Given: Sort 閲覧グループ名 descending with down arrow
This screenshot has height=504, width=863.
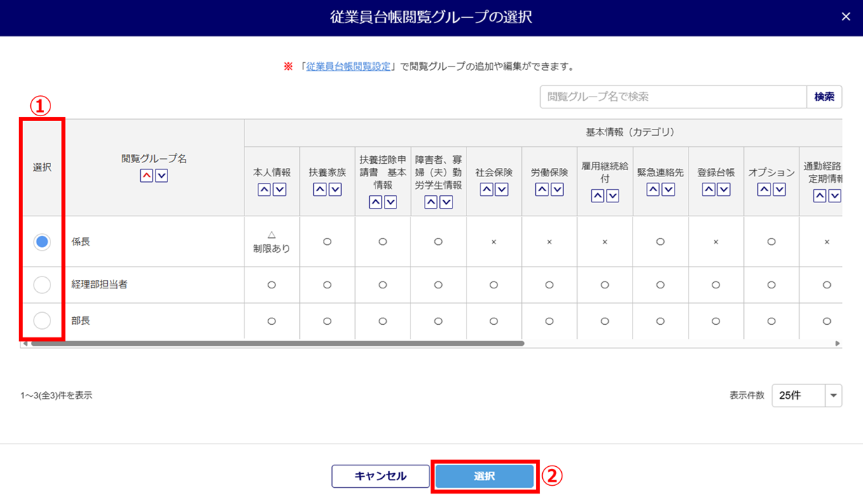Looking at the screenshot, I should (162, 176).
